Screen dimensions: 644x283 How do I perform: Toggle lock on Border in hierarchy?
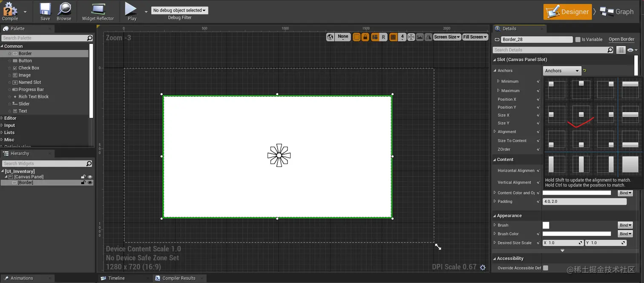pos(83,182)
